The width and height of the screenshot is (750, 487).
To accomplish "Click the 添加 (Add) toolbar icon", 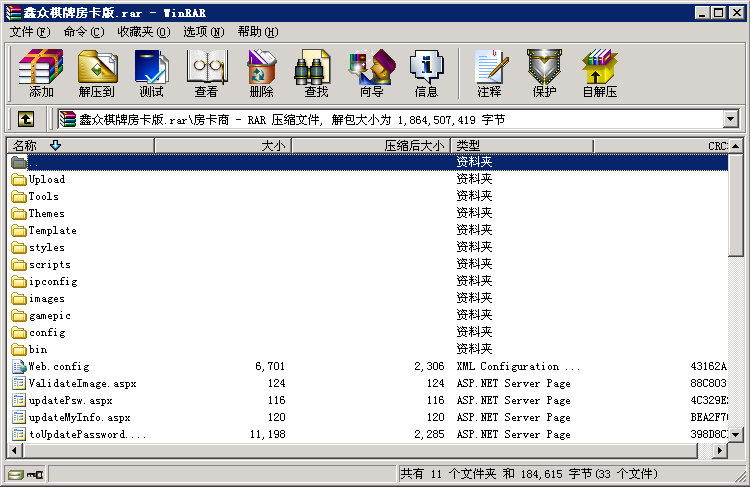I will pyautogui.click(x=41, y=73).
